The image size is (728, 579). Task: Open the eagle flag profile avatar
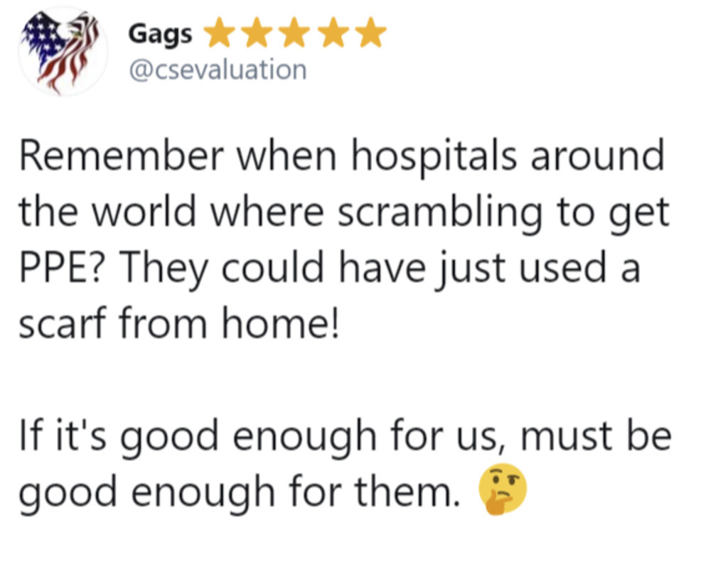[x=63, y=51]
